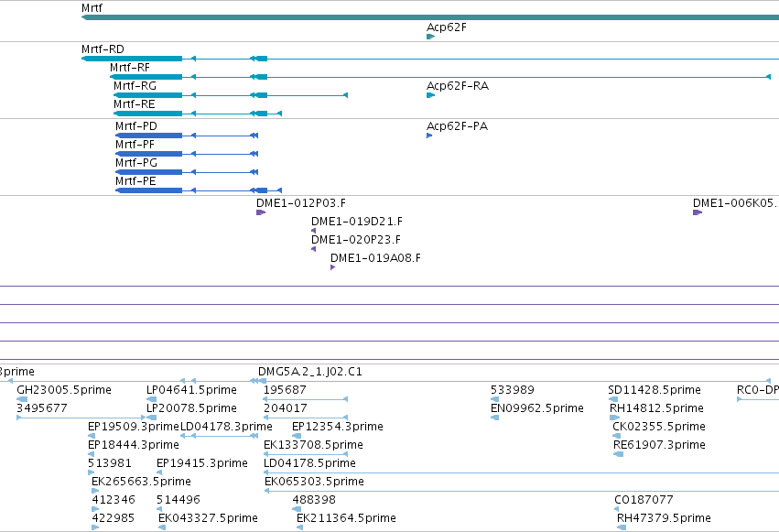Select the CK02355.5prime EST
Screen dimensions: 779x532
click(617, 436)
